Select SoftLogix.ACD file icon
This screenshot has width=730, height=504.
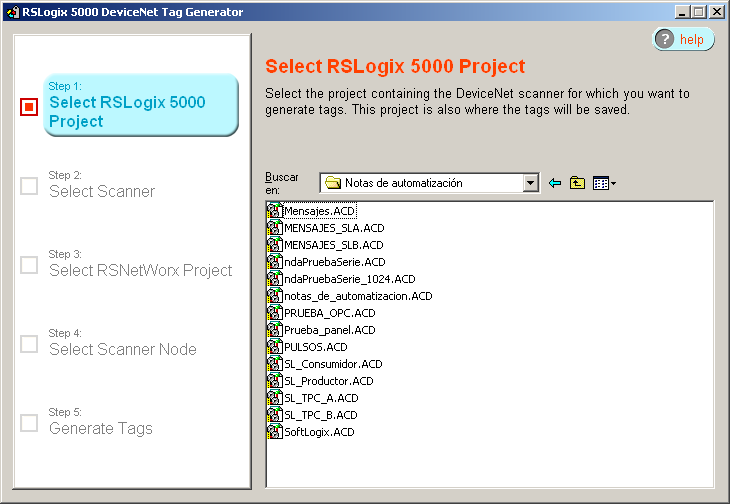coord(275,432)
